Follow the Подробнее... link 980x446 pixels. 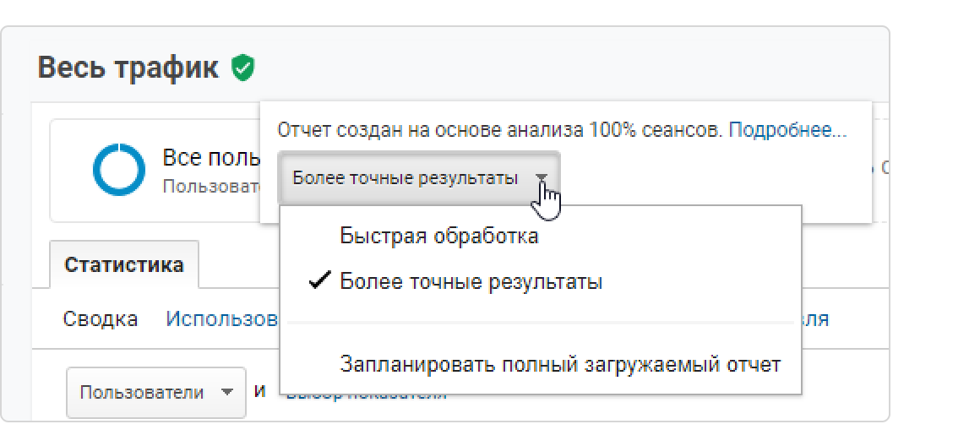787,130
